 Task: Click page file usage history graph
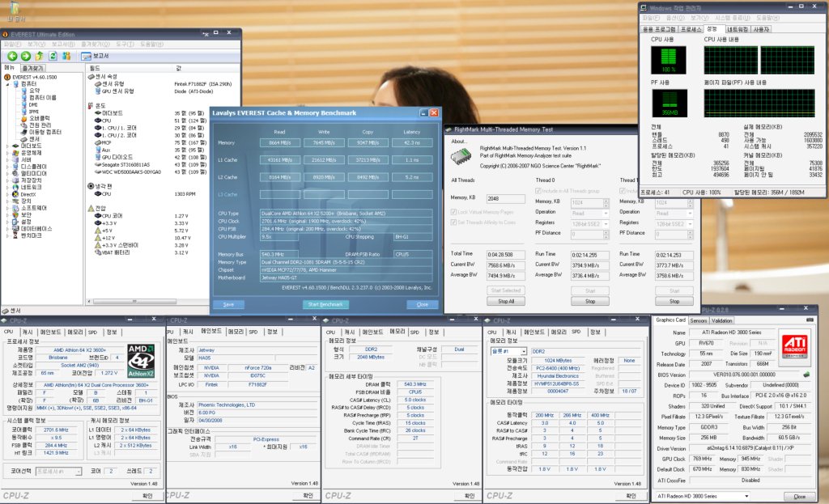pos(759,103)
